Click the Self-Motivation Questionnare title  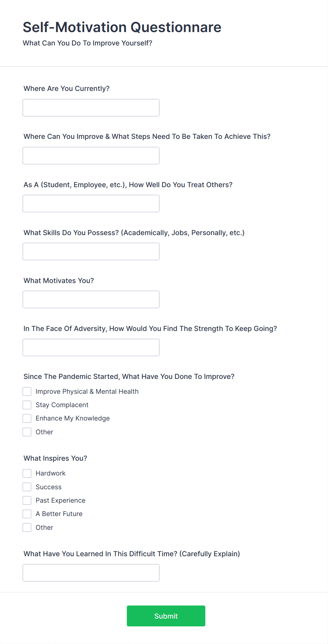point(122,27)
